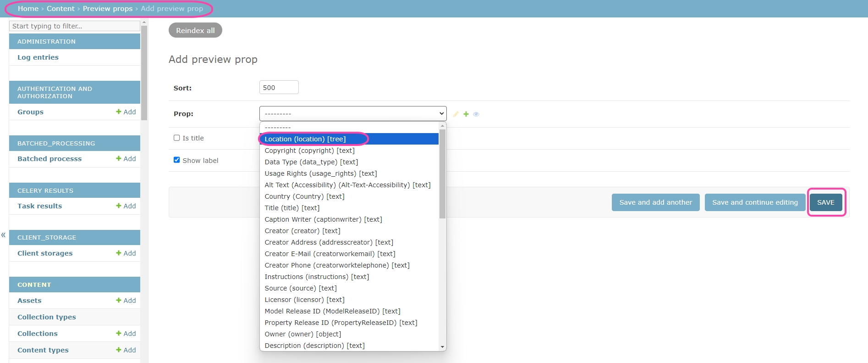The height and width of the screenshot is (363, 868).
Task: Open the Content section header link
Action: [x=34, y=285]
